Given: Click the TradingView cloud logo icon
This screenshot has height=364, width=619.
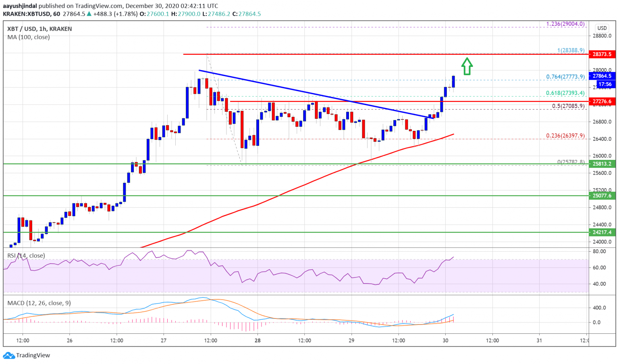Looking at the screenshot, I should point(9,356).
